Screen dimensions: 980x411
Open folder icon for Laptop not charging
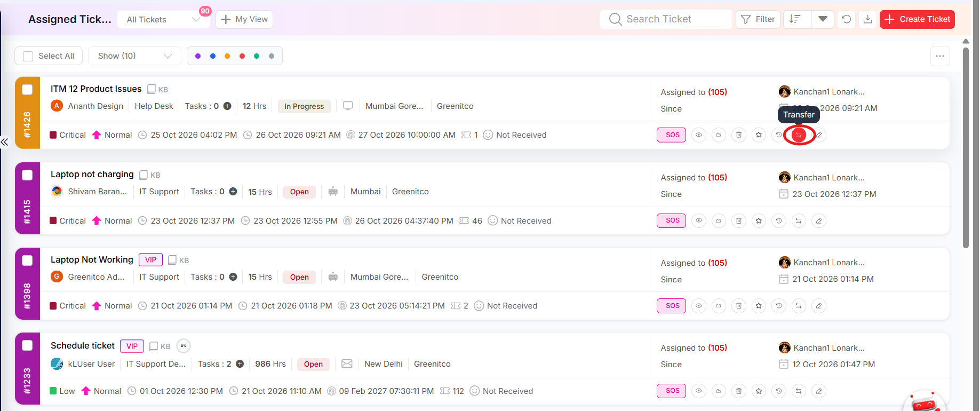coord(719,220)
